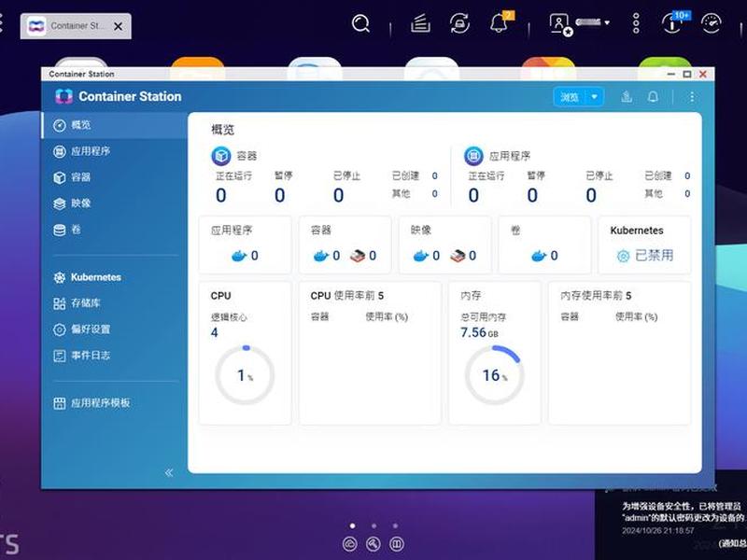Open the info icon with 10+ badge

(673, 21)
